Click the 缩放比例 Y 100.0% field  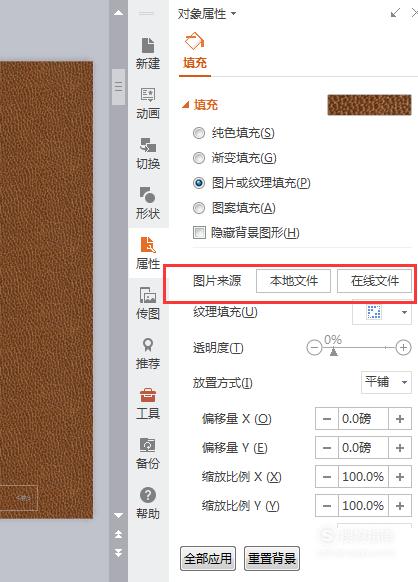(363, 506)
